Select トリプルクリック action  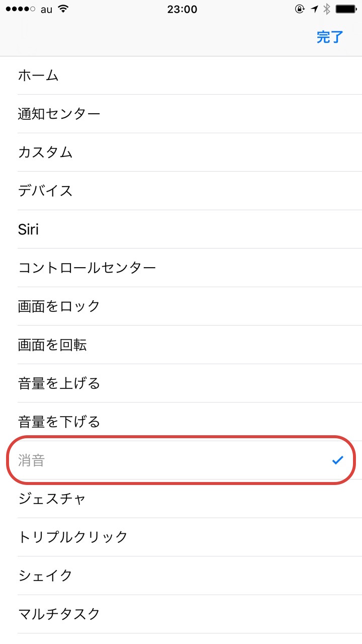point(73,537)
